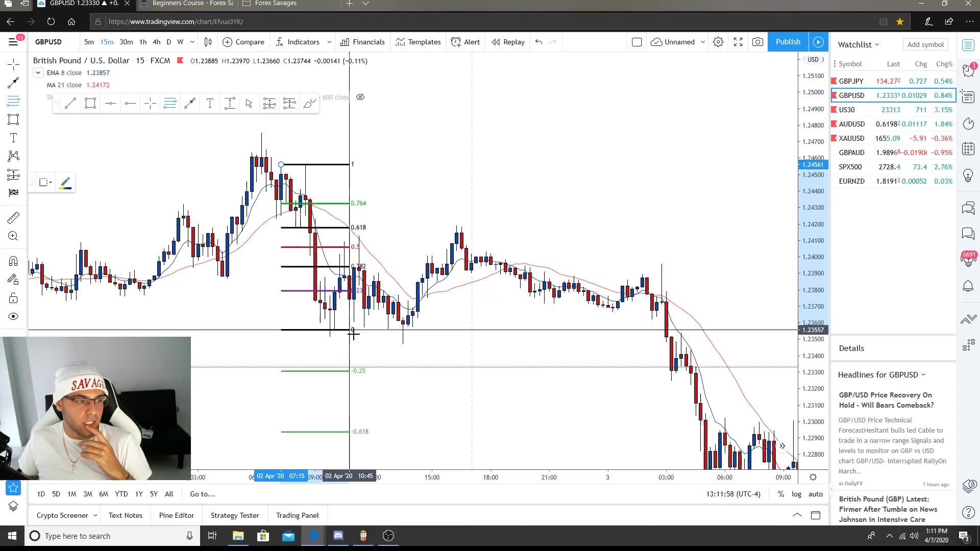Open the Alerts clock panel on the right
Viewport: 980px width, 551px height.
coord(968,70)
